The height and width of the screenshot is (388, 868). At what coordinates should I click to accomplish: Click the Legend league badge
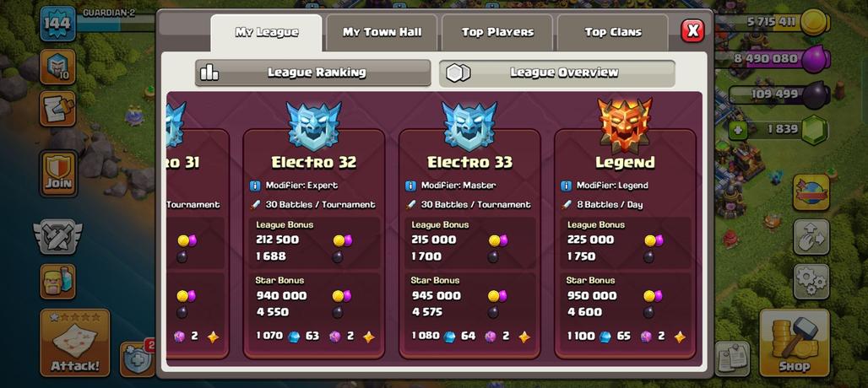pyautogui.click(x=625, y=126)
